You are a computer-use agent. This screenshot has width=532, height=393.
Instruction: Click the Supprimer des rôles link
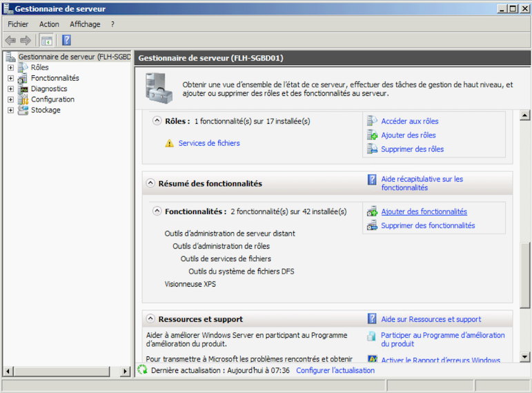pos(412,149)
